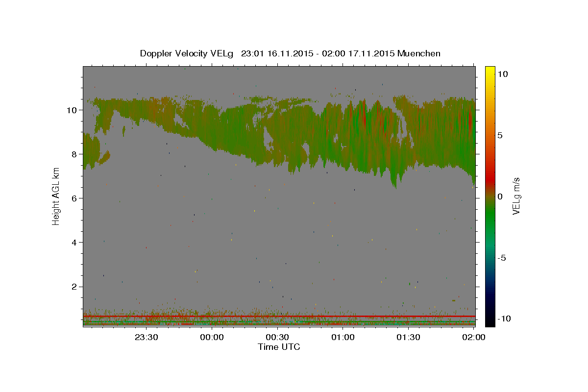Click the 'Height AGL km' axis label
Image resolution: width=588 pixels, height=392 pixels.
[x=56, y=196]
